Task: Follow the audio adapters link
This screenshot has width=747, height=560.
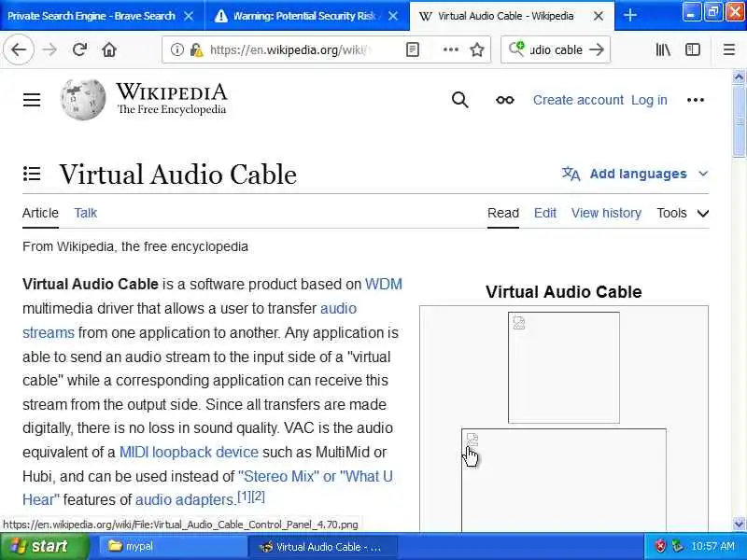Action: [x=184, y=499]
